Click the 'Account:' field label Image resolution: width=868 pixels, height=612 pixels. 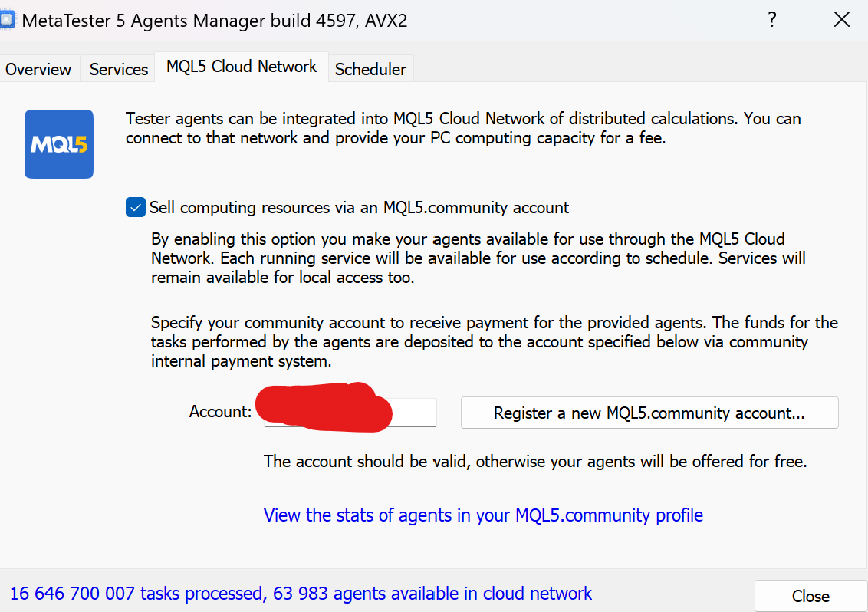[x=220, y=412]
